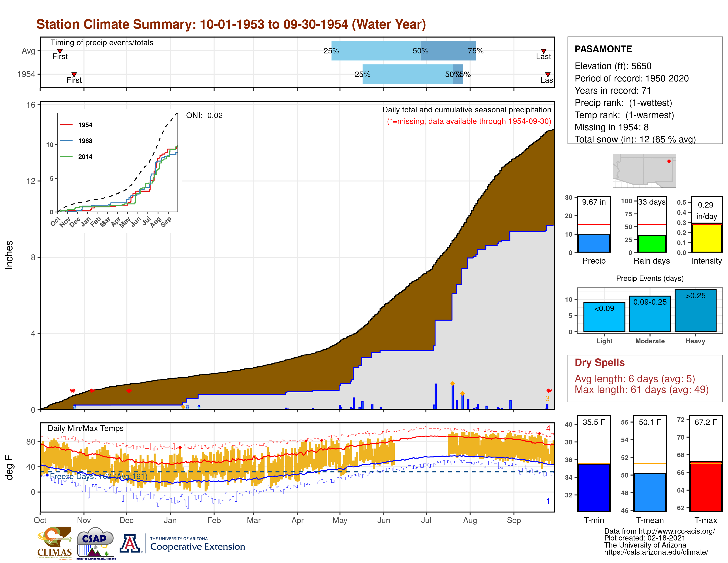Click the Avg Last red triangle marker
The image size is (728, 563).
[x=543, y=51]
